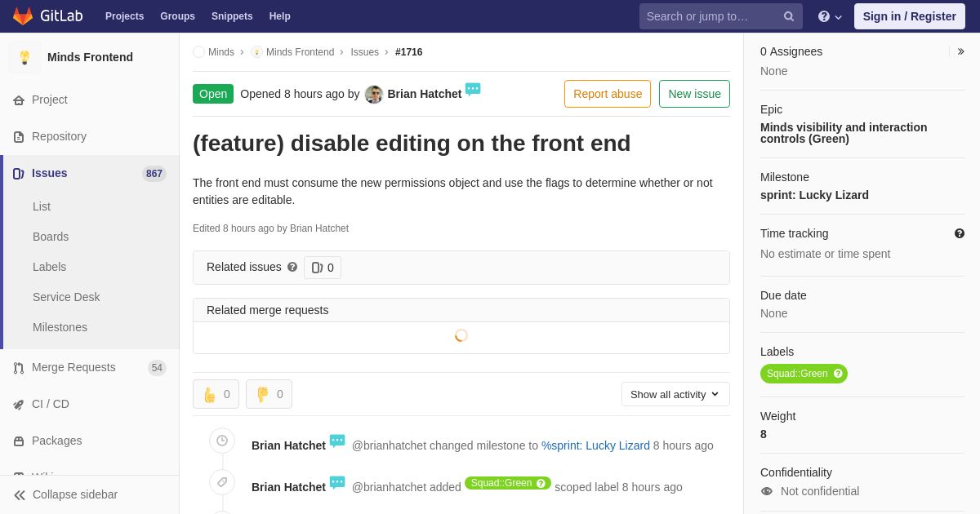Click the label added tag icon
This screenshot has width=980, height=514.
tap(222, 482)
